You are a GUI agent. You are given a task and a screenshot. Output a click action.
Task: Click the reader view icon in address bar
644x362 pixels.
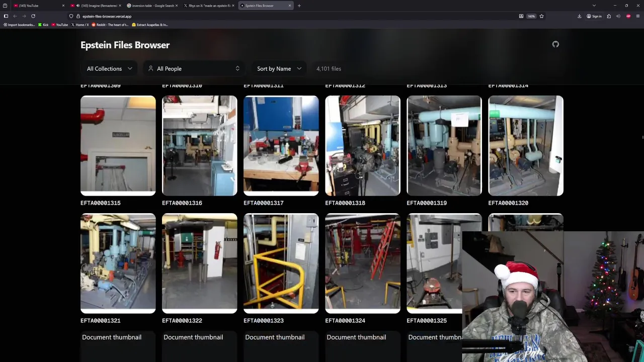[x=521, y=16]
